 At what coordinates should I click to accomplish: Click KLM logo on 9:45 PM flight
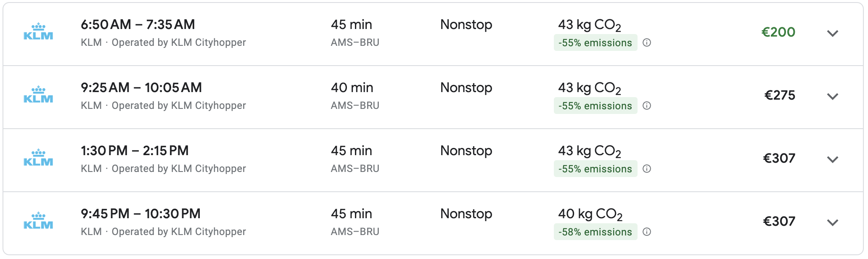click(x=38, y=221)
